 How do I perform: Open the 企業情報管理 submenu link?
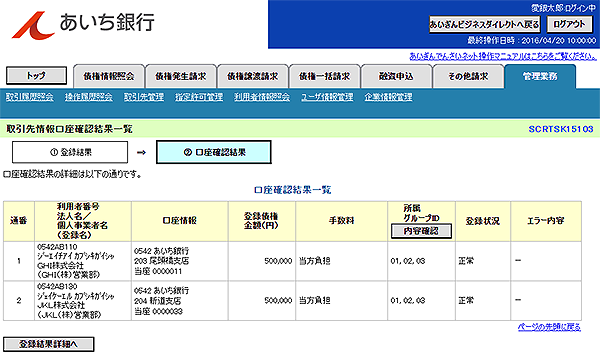(x=388, y=97)
